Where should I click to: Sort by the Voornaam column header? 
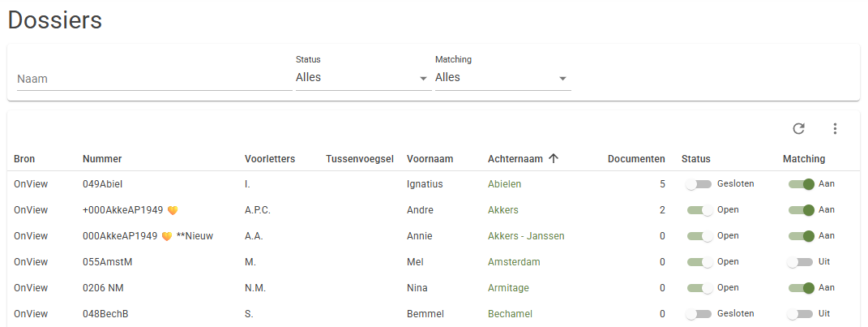pyautogui.click(x=430, y=159)
